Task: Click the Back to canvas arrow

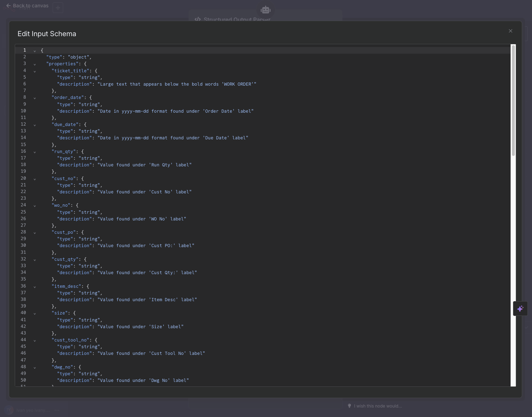Action: pos(8,6)
